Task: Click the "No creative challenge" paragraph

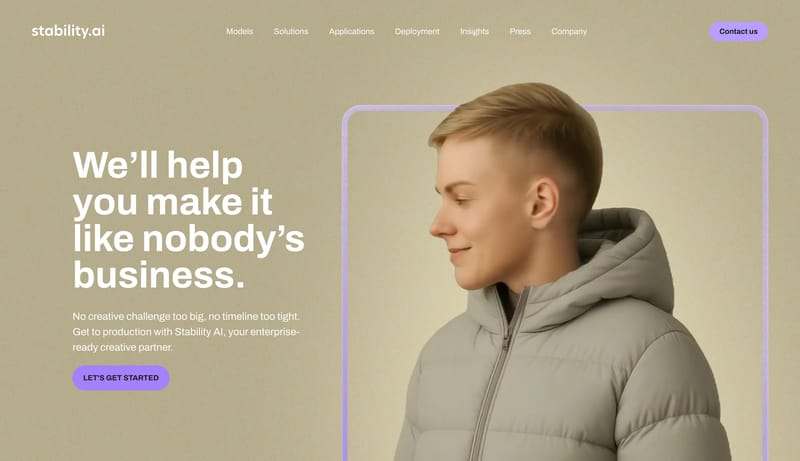Action: pyautogui.click(x=186, y=331)
